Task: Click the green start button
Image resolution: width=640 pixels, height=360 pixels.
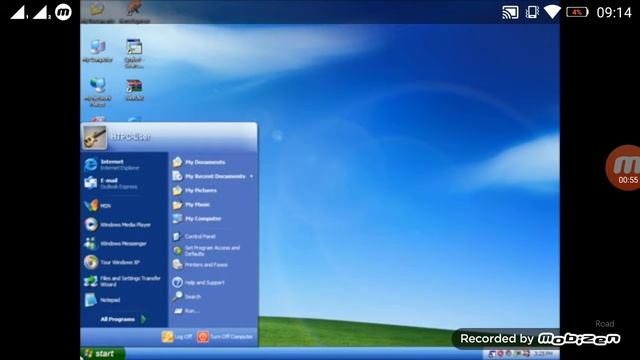Action: click(x=102, y=353)
